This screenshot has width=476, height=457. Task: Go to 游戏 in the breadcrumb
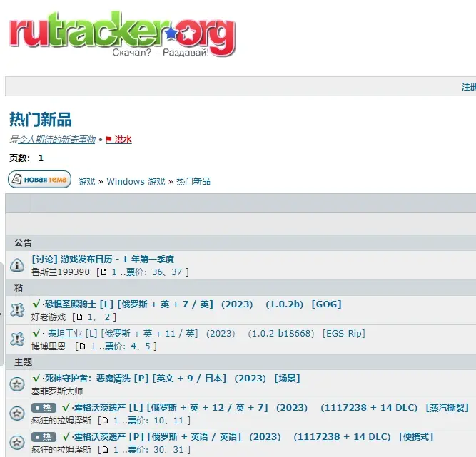point(86,181)
